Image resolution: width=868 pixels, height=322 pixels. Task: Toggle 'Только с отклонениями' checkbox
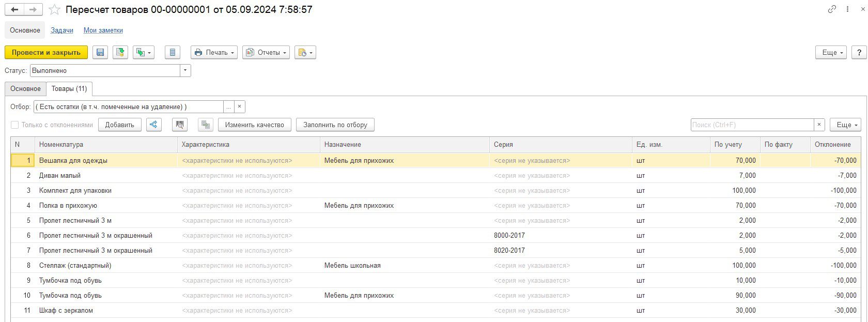(15, 125)
